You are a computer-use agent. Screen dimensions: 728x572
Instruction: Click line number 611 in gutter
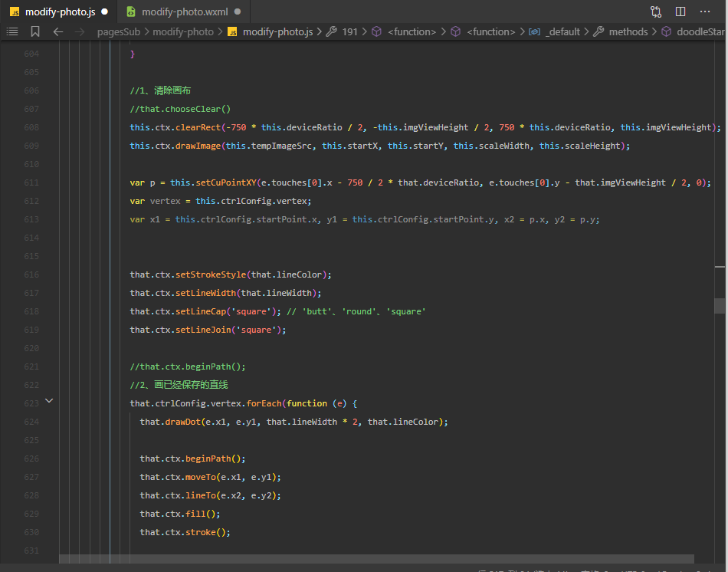[x=31, y=182]
